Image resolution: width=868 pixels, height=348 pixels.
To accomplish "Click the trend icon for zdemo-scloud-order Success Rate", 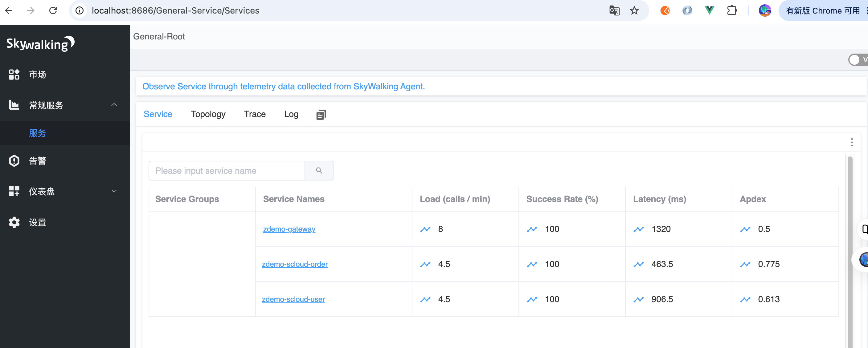I will coord(532,264).
